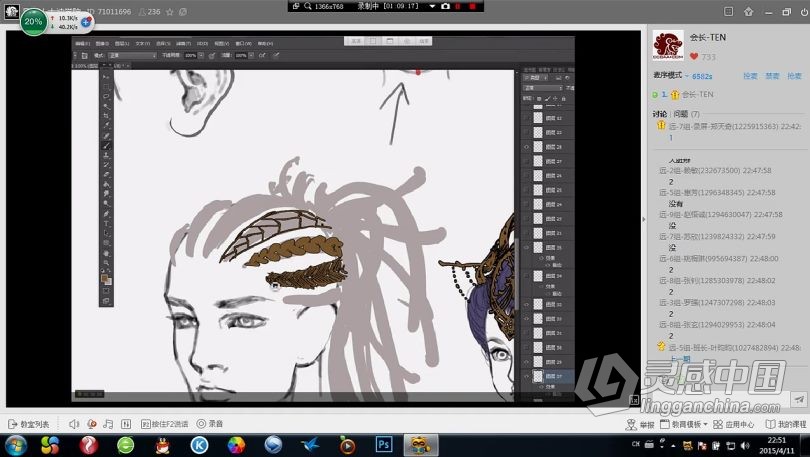Select the Quick Selection tool

click(106, 106)
